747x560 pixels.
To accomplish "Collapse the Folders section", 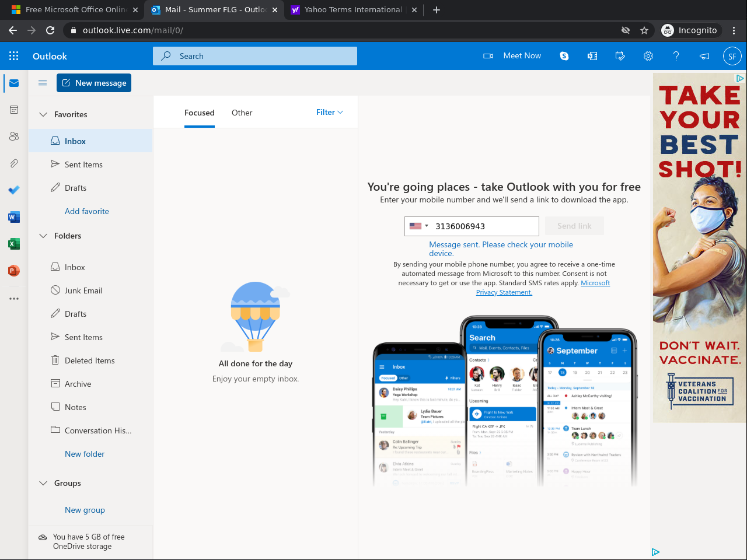I will click(43, 236).
